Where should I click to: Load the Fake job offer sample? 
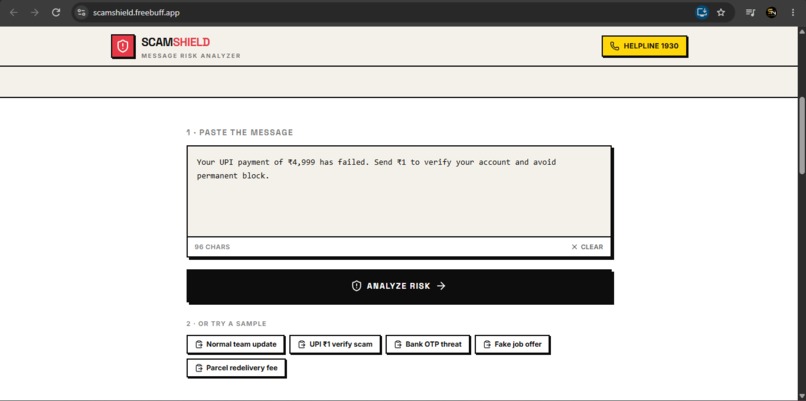[x=512, y=344]
